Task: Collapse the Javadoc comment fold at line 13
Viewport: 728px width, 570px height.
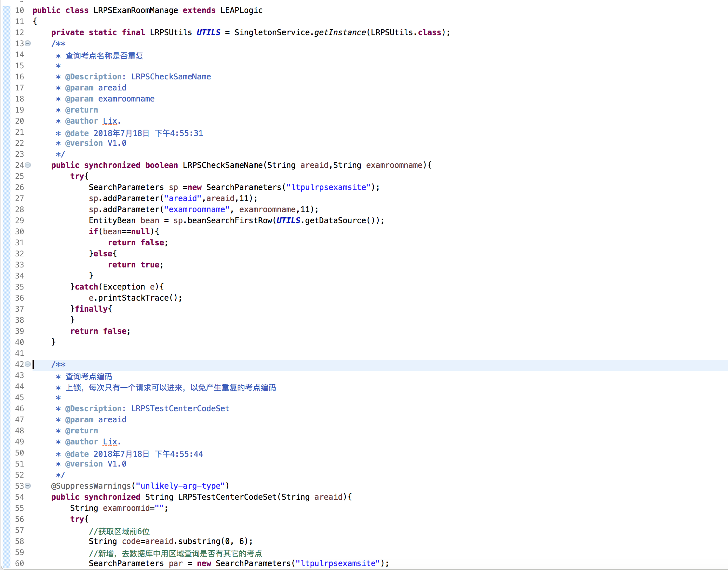Action: click(28, 43)
